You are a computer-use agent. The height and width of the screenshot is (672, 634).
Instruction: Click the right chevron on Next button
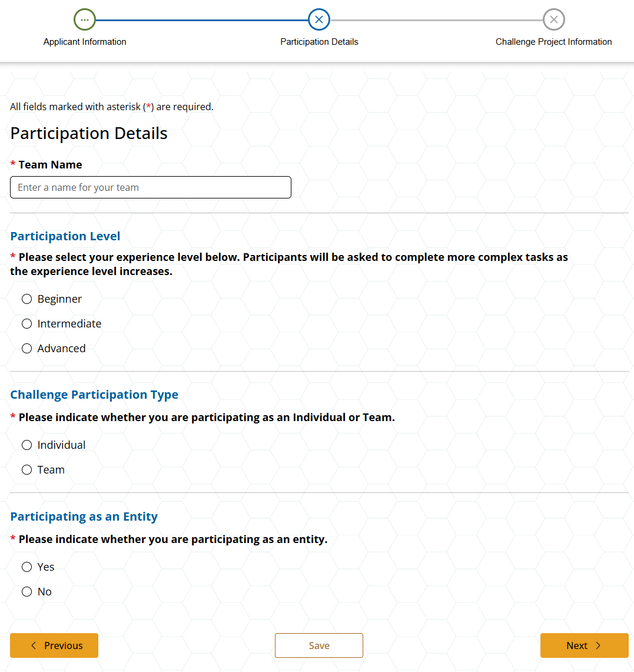pyautogui.click(x=598, y=645)
